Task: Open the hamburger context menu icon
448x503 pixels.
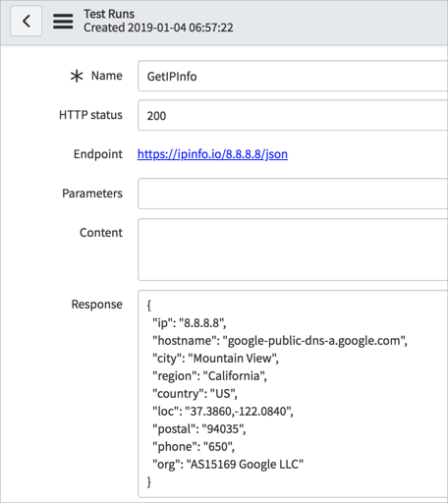Action: tap(63, 21)
